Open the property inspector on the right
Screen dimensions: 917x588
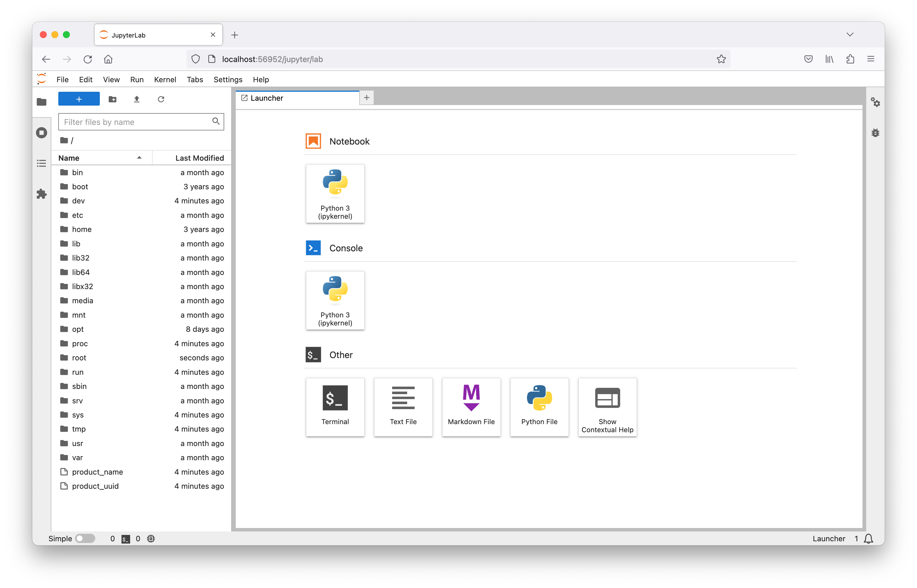click(x=876, y=102)
